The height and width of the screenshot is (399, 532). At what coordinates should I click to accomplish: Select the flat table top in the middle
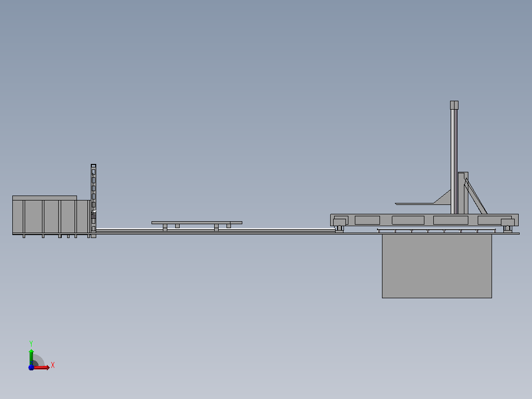197,223
